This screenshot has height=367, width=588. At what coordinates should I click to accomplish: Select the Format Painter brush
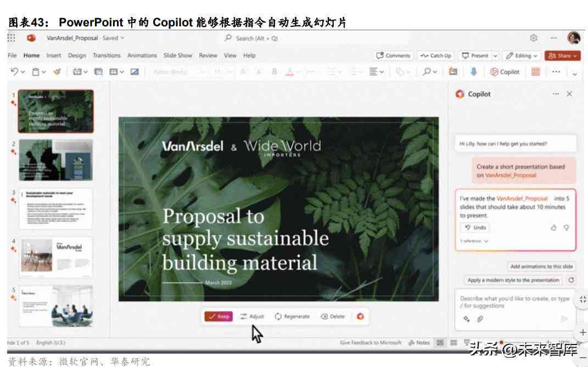click(57, 71)
